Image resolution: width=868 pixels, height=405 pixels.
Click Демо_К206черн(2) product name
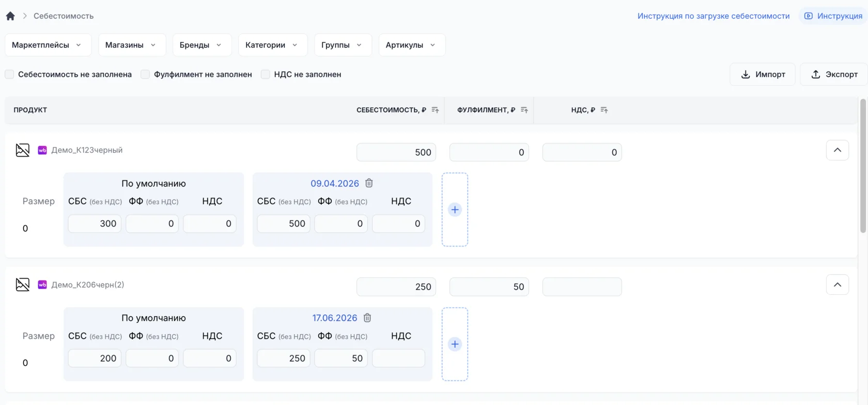(x=88, y=284)
